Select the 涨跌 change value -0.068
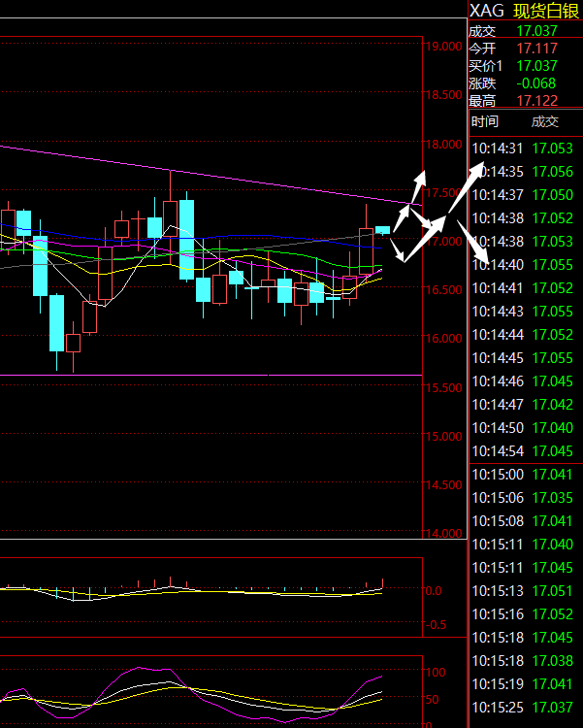The image size is (583, 728). (535, 83)
